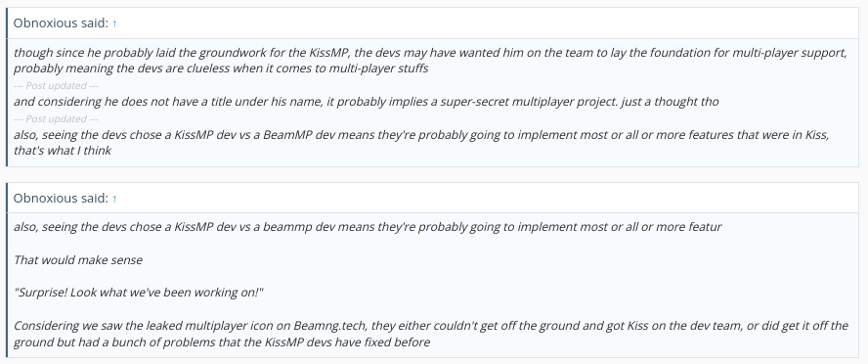
Task: Open second quote's "Obnoxious said:" attribution
Action: pos(61,198)
